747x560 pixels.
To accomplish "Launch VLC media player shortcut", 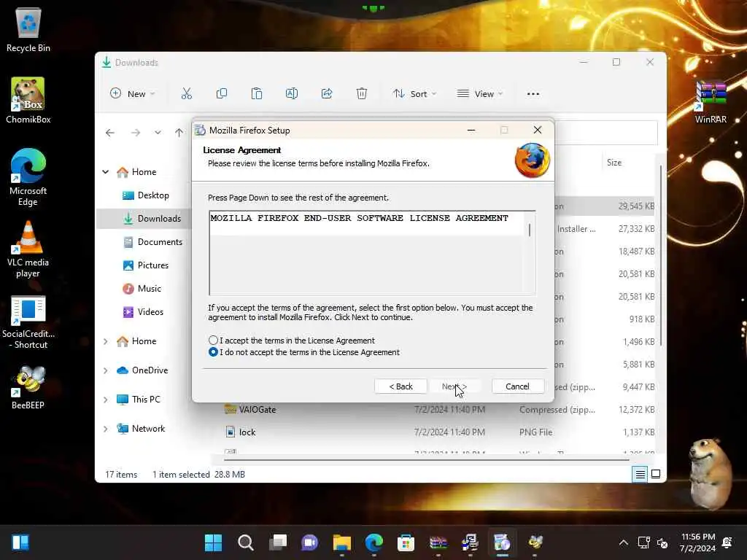I will tap(28, 249).
